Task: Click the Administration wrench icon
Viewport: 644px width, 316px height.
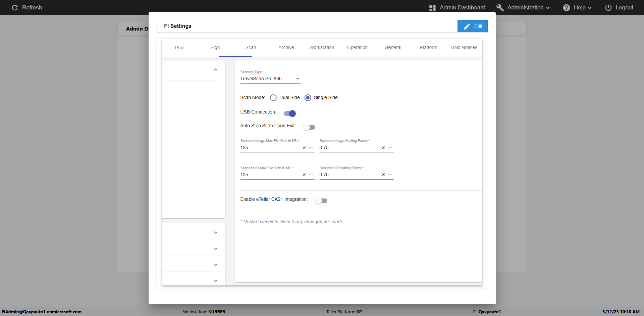Action: pyautogui.click(x=500, y=7)
